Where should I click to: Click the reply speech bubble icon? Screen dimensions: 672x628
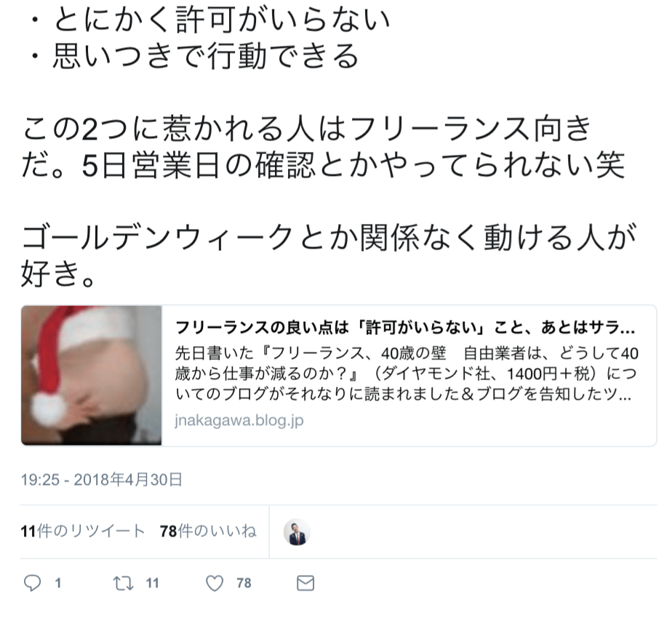click(x=33, y=583)
